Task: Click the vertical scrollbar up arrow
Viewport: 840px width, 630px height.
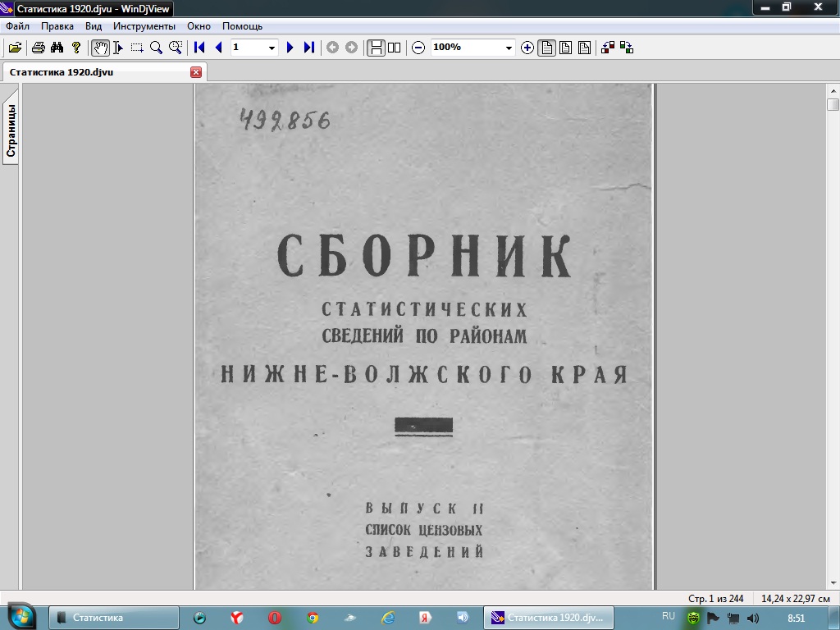Action: click(833, 90)
